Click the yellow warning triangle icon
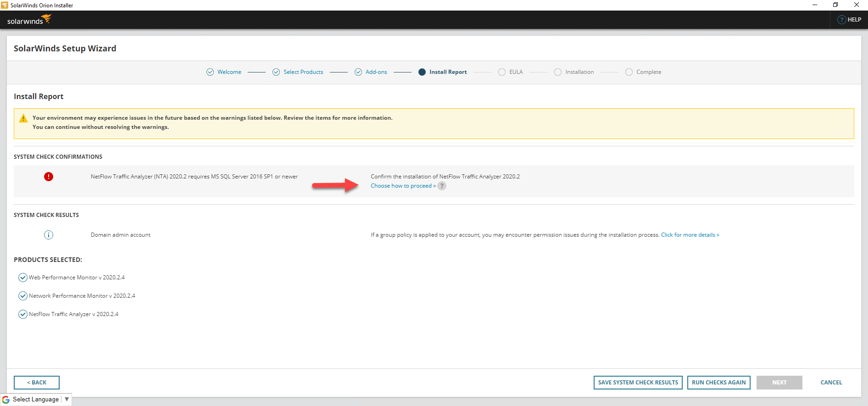The width and height of the screenshot is (868, 406). (23, 118)
